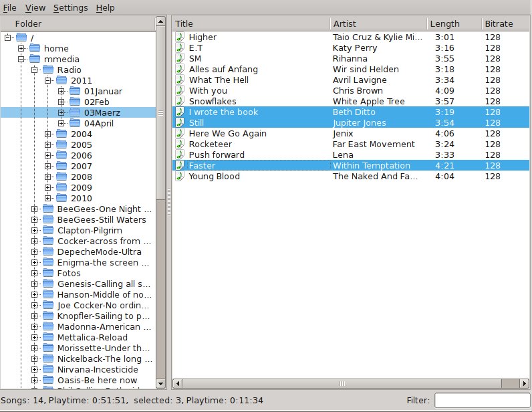532x412 pixels.
Task: Collapse the mmedia folder node
Action: tap(21, 59)
